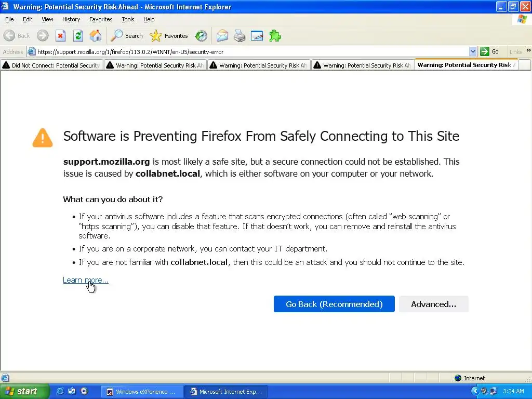Click the Windows flag logo throbber
This screenshot has height=399, width=532.
[522, 19]
